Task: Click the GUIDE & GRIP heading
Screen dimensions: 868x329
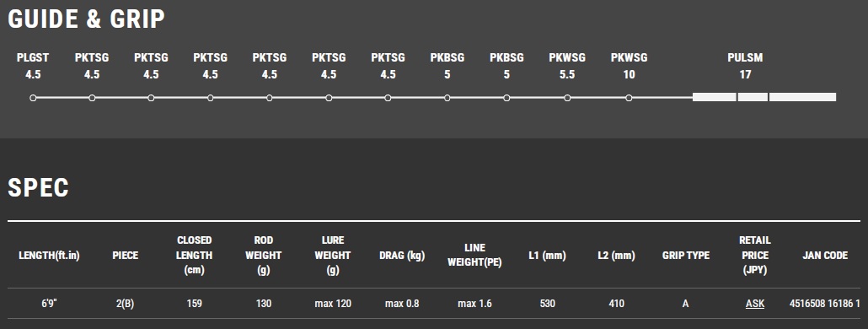Action: coord(86,19)
